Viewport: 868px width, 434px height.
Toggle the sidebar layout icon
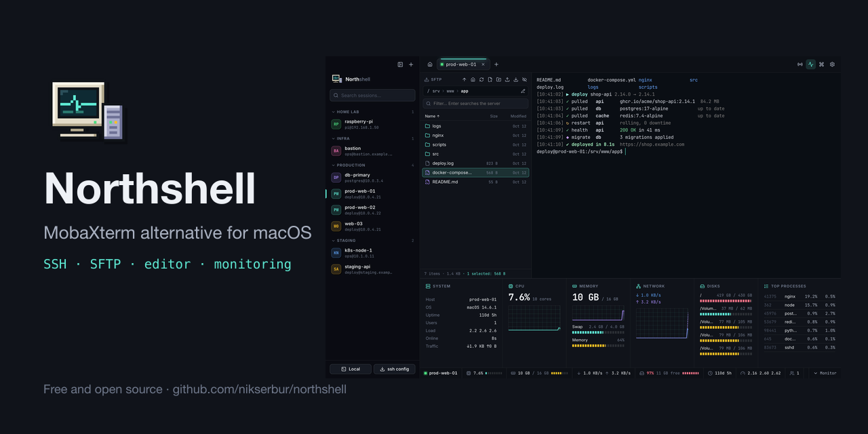pos(400,64)
